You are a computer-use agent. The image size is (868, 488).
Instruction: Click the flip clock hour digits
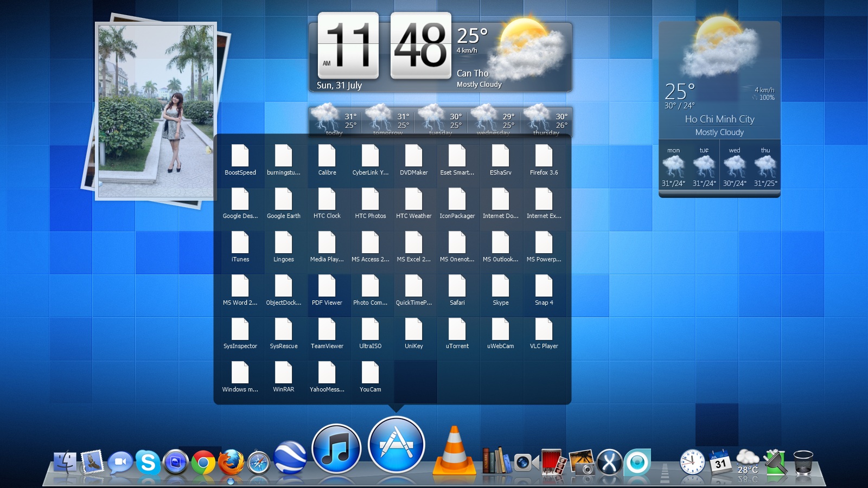pyautogui.click(x=348, y=46)
